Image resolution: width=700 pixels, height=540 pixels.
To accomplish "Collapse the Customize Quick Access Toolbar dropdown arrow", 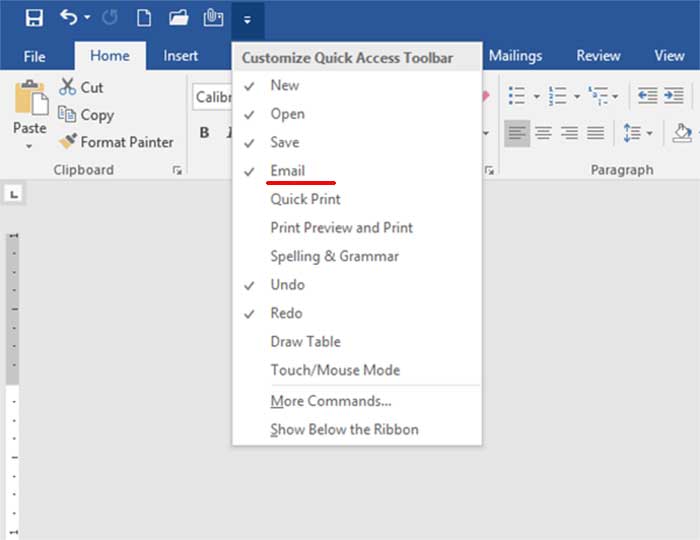I will coord(247,19).
